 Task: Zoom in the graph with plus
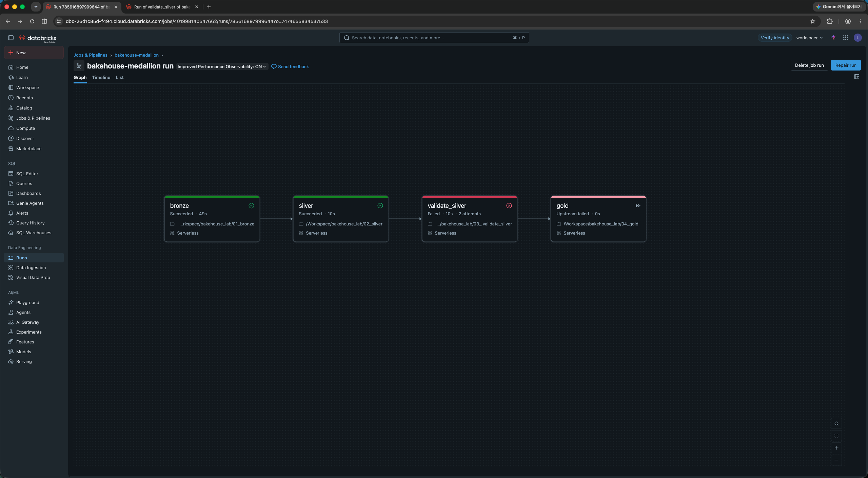pos(836,448)
